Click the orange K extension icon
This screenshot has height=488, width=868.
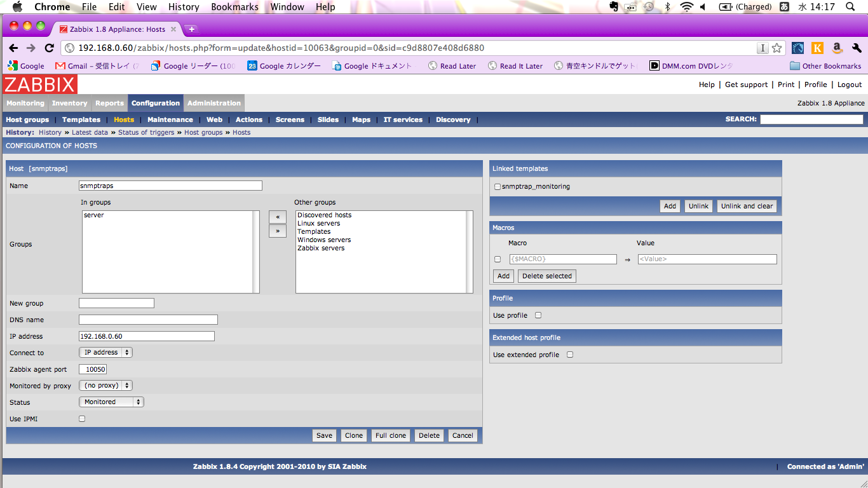point(817,48)
